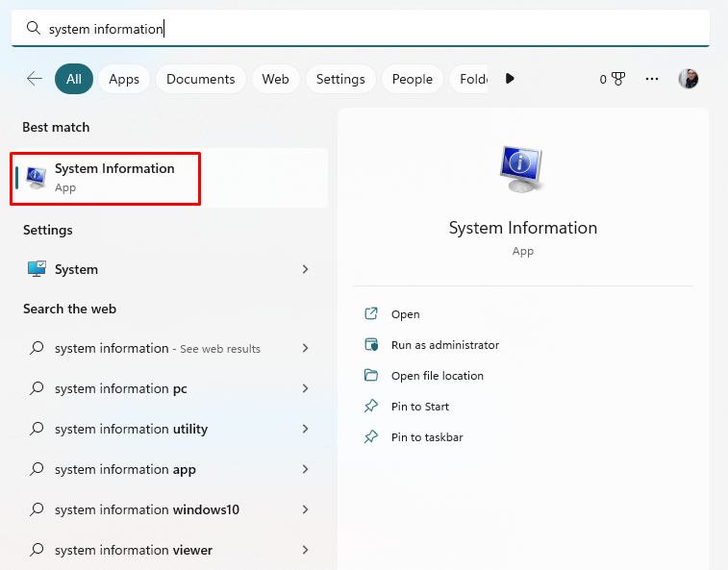Expand the 'system information pc' suggestion chevron

[305, 388]
